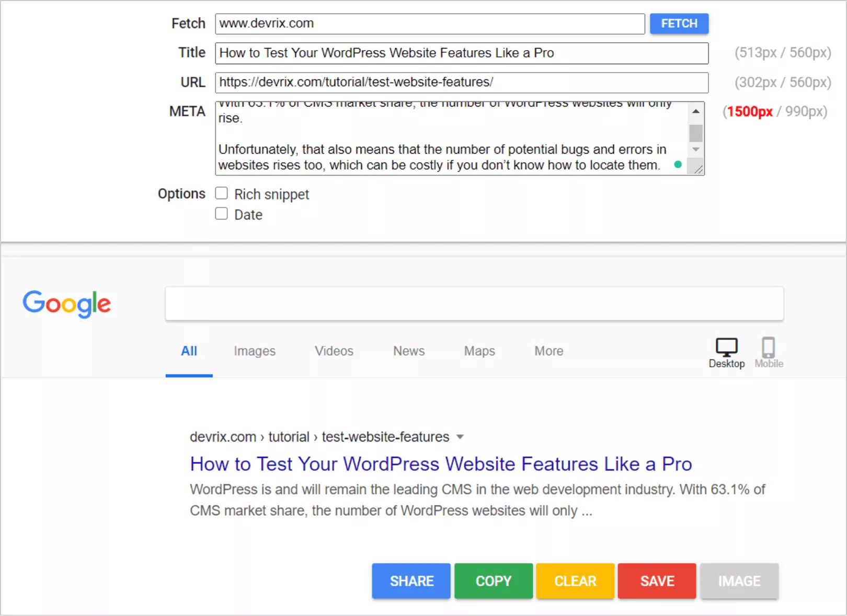Click the red SAVE button
The width and height of the screenshot is (847, 616).
point(657,581)
